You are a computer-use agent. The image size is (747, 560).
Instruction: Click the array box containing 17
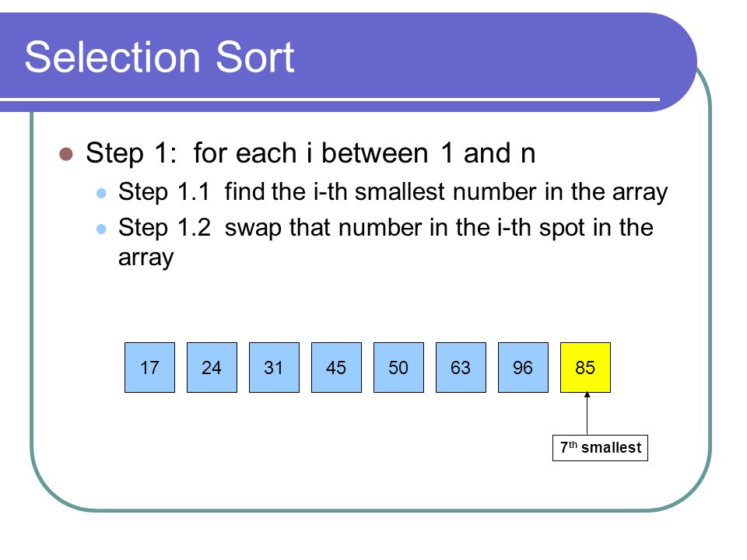click(149, 367)
